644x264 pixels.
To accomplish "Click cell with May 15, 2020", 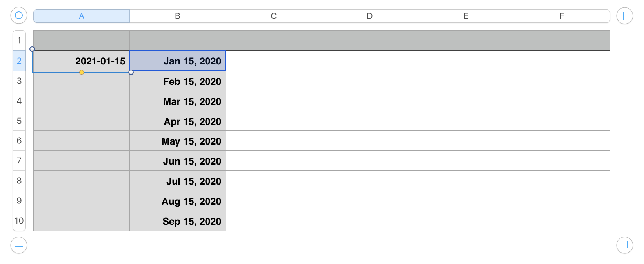I will pos(178,141).
